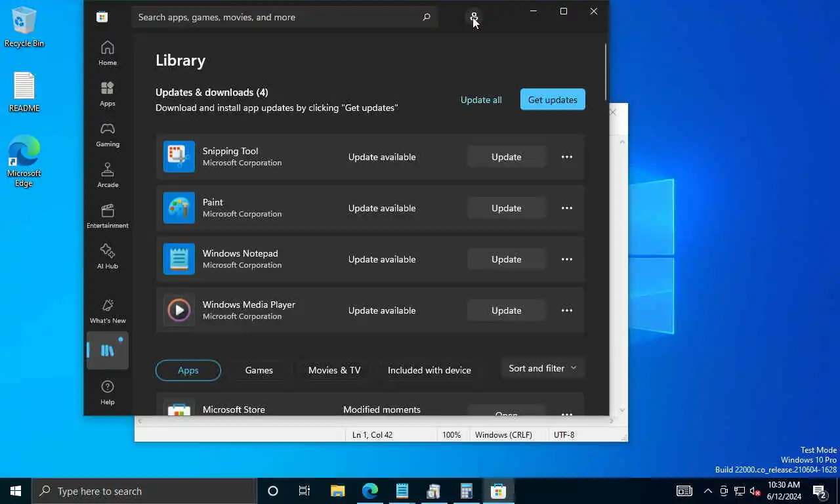Viewport: 840px width, 504px height.
Task: Click the Get updates button
Action: 553,100
